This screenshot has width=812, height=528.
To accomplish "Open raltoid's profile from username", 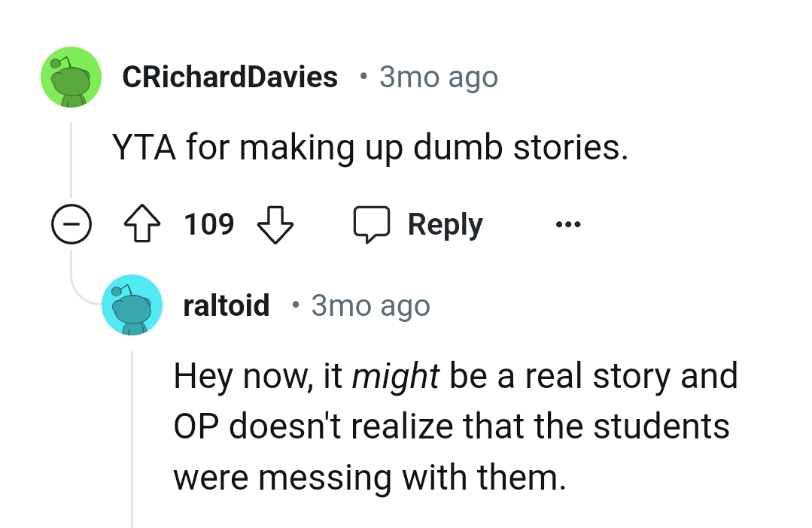I will pyautogui.click(x=226, y=305).
